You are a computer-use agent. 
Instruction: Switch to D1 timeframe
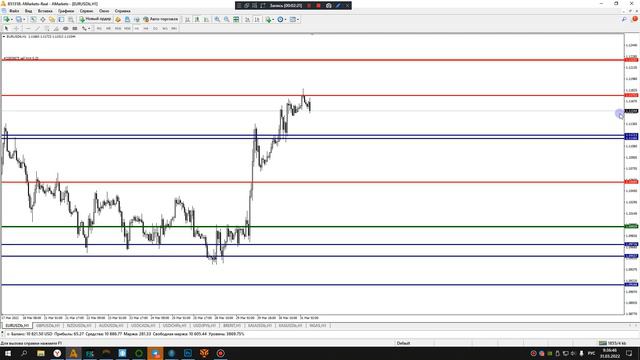coord(156,29)
